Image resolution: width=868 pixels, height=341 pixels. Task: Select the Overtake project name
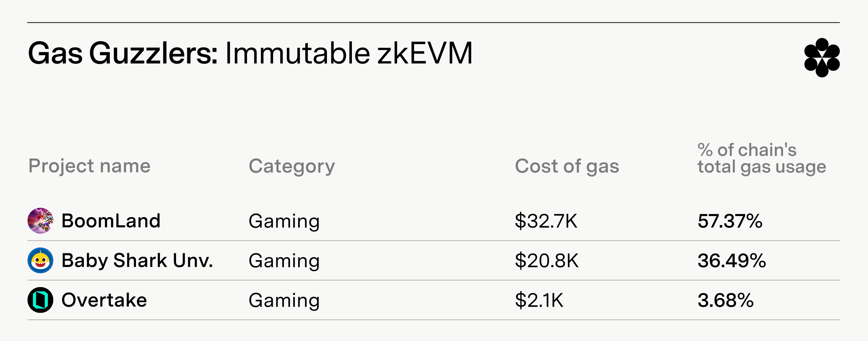(104, 300)
